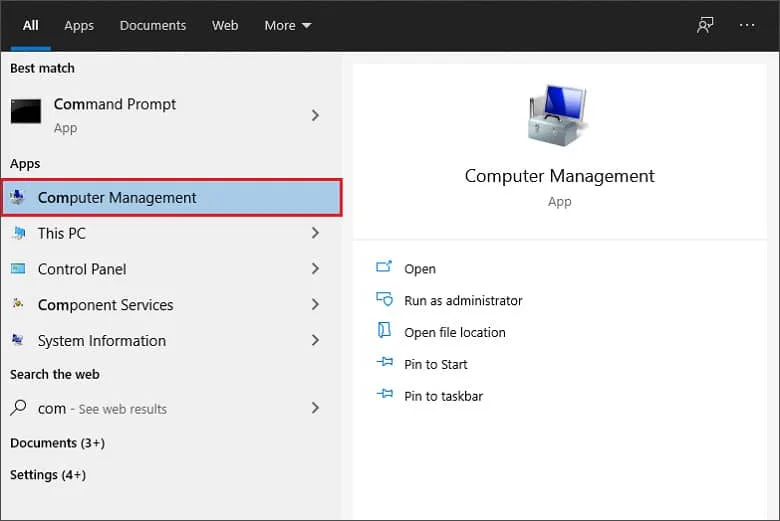The height and width of the screenshot is (521, 780).
Task: Select the Component Services result
Action: pyautogui.click(x=171, y=305)
